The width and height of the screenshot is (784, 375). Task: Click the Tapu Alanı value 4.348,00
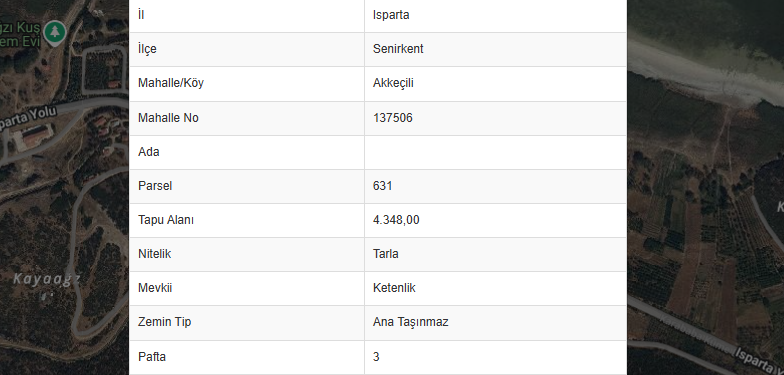click(396, 220)
